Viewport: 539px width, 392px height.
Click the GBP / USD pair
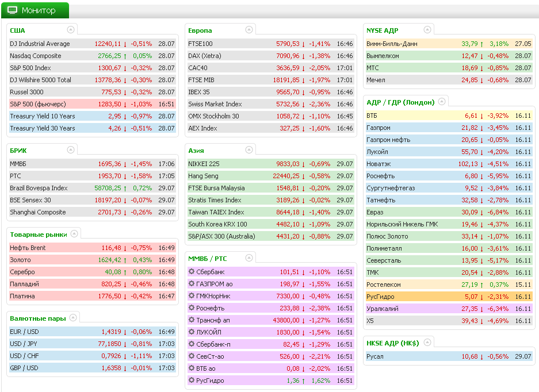[93, 368]
